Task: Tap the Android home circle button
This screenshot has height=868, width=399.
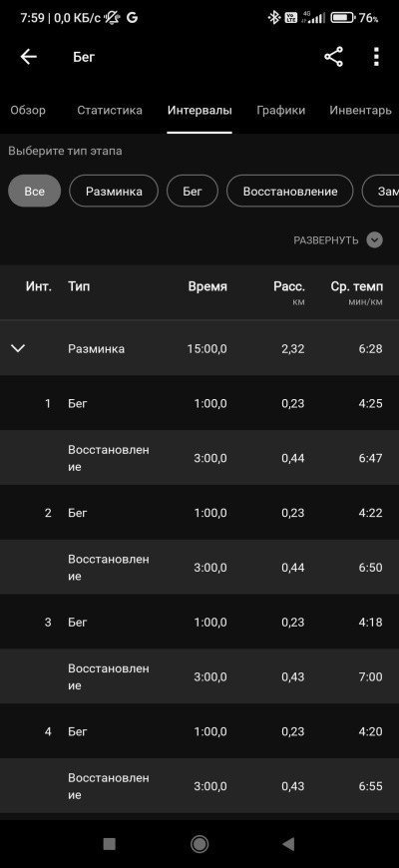Action: (199, 844)
